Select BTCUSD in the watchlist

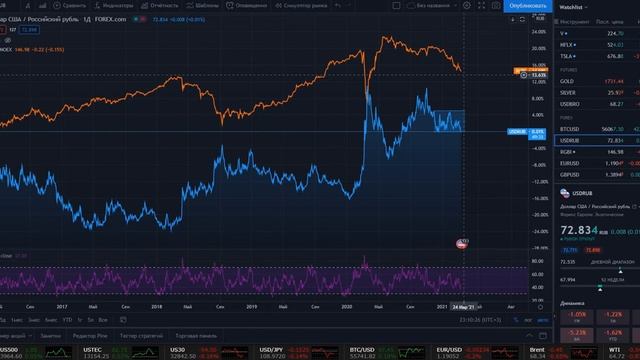coord(597,129)
